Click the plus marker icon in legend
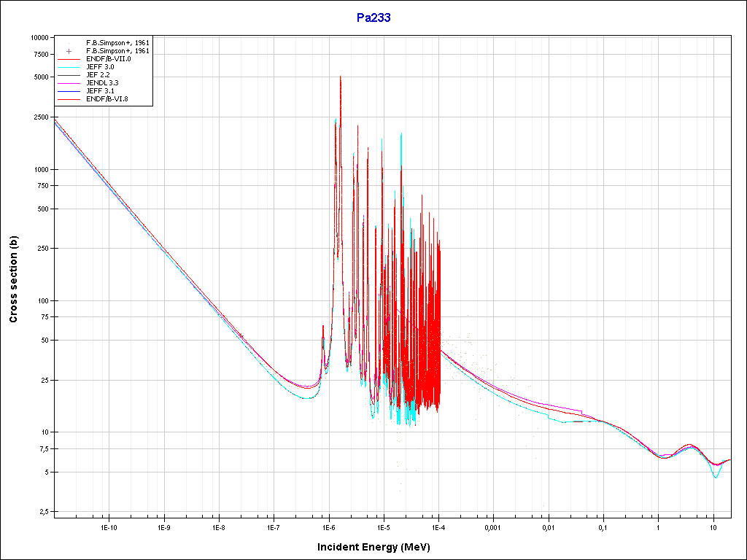 tap(68, 51)
